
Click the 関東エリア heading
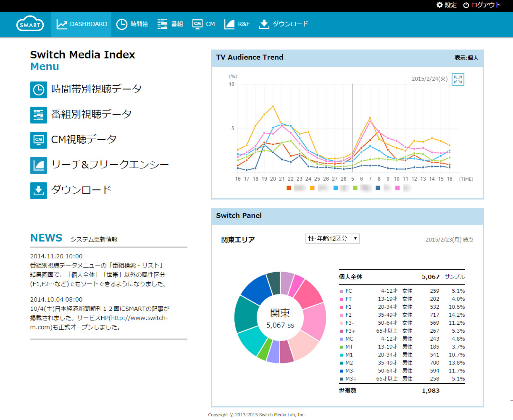point(238,240)
